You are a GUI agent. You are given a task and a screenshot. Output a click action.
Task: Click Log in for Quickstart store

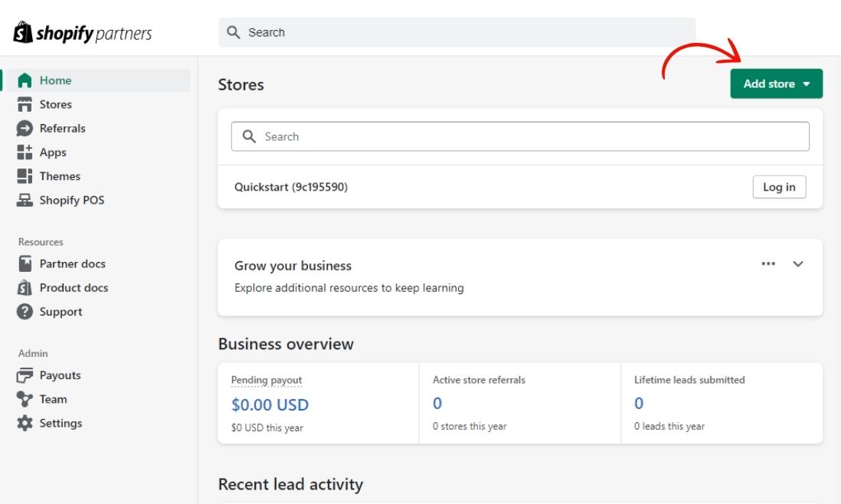779,187
